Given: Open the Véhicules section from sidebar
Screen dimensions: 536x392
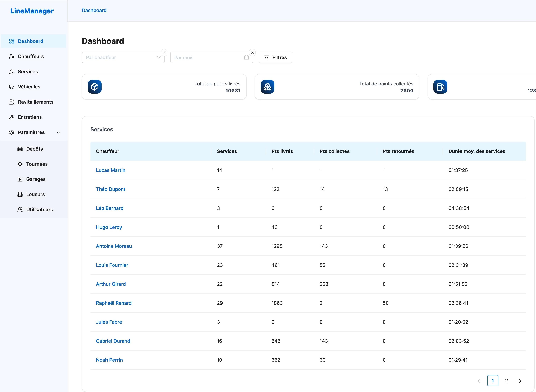Looking at the screenshot, I should point(29,86).
